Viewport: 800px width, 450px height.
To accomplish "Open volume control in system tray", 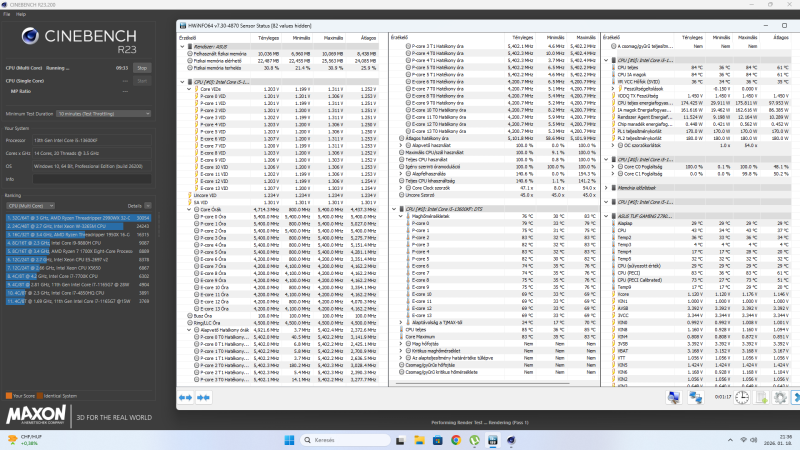I will click(x=754, y=440).
